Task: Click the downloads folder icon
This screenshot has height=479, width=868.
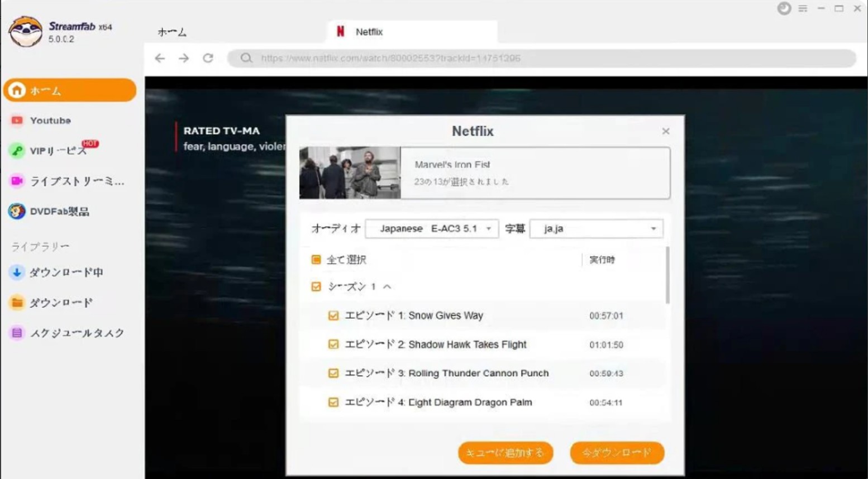Action: [17, 303]
